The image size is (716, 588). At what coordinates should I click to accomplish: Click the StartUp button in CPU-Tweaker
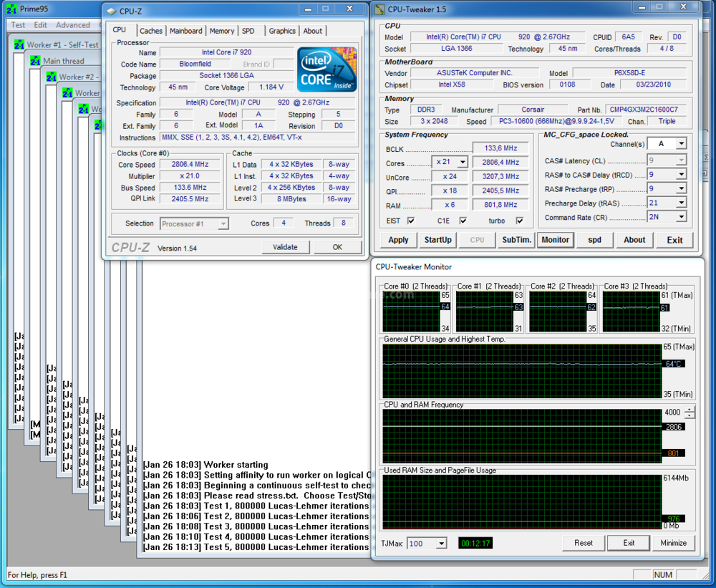(x=437, y=240)
